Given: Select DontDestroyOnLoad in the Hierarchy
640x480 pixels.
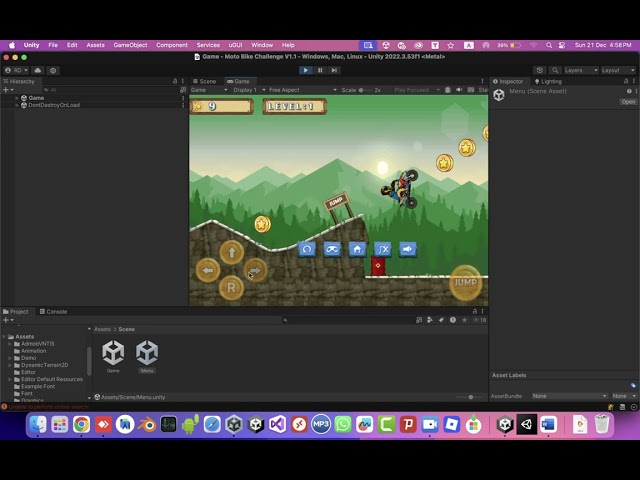Looking at the screenshot, I should click(54, 105).
